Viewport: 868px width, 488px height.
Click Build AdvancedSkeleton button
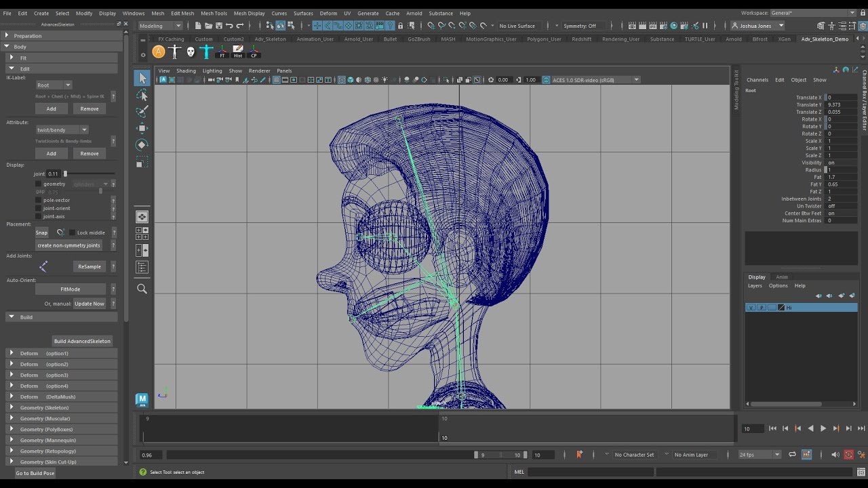(82, 341)
